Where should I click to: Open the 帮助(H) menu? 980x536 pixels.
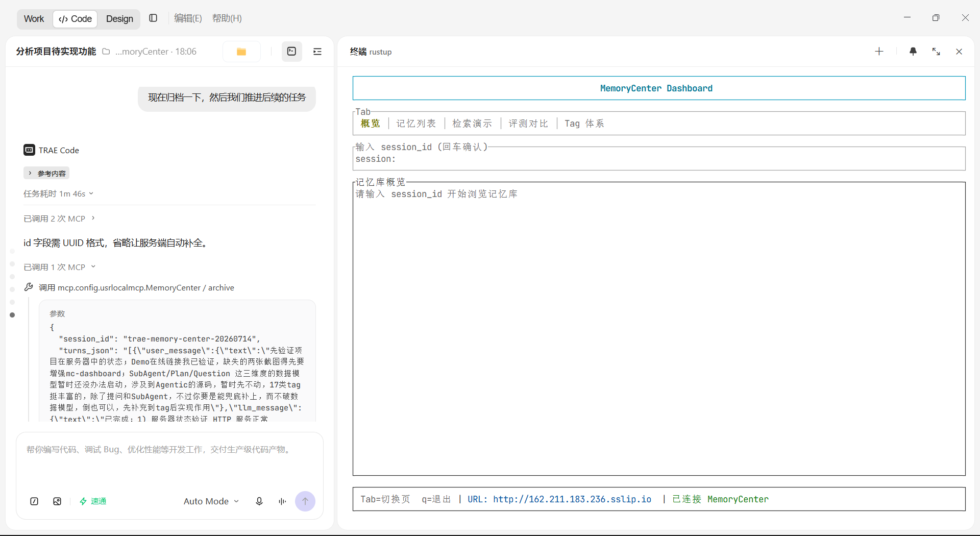tap(227, 18)
